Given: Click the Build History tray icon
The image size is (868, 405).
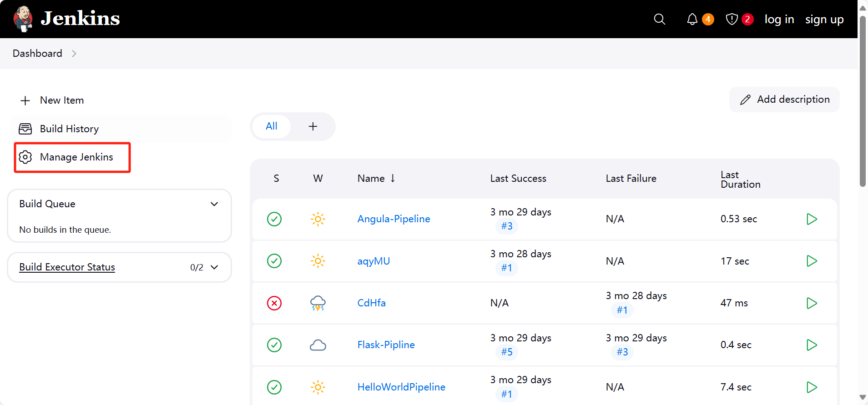Looking at the screenshot, I should point(25,129).
